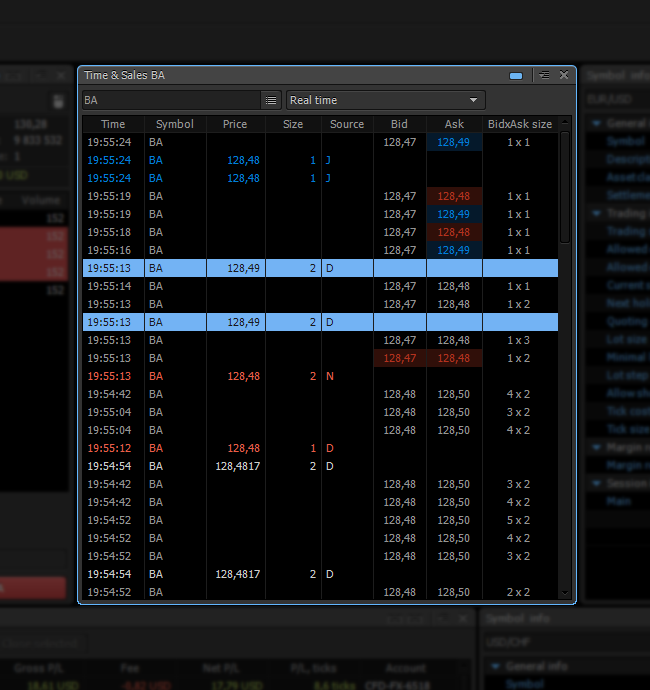Click the Symbol column header

pyautogui.click(x=175, y=124)
